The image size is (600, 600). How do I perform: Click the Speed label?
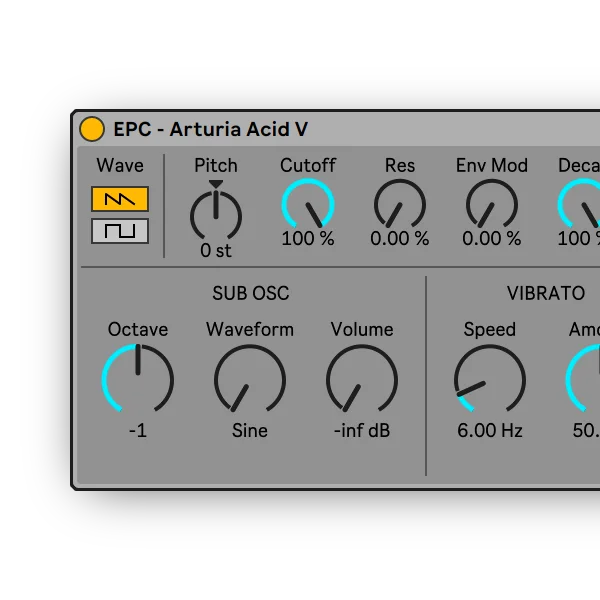click(x=490, y=329)
